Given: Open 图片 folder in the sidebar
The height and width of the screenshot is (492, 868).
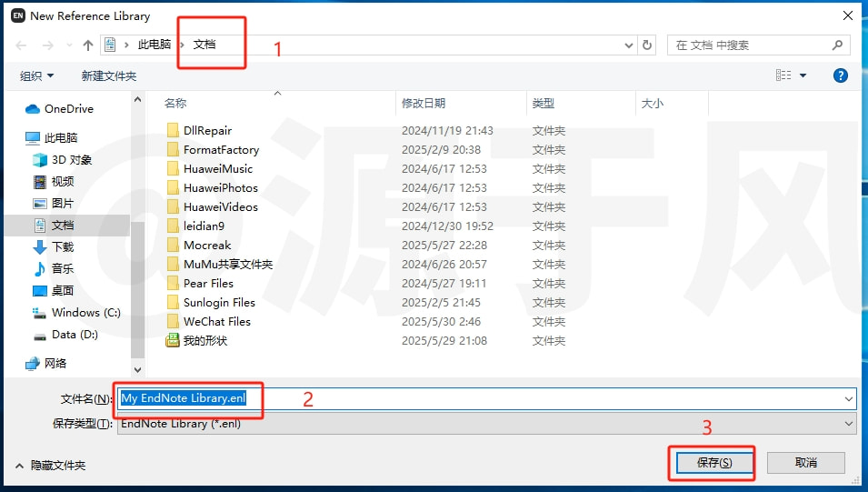Looking at the screenshot, I should pyautogui.click(x=54, y=204).
